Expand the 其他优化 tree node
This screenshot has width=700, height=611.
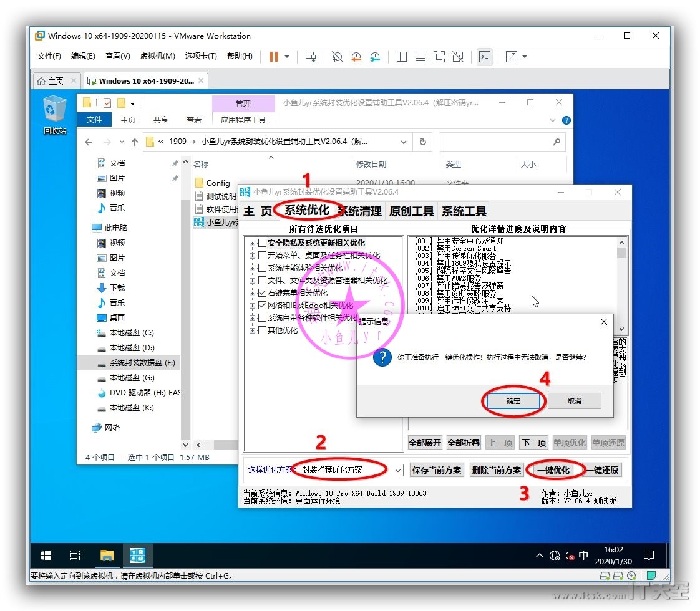pyautogui.click(x=252, y=331)
